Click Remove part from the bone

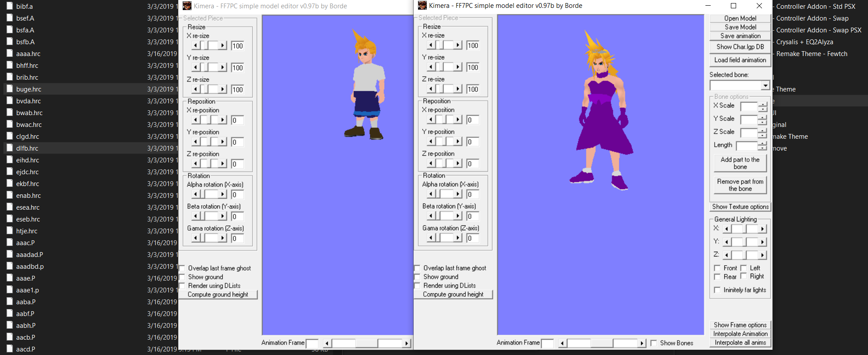[x=740, y=185]
